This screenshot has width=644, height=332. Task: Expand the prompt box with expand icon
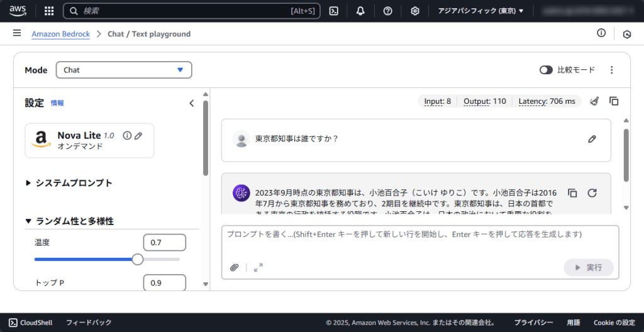(x=258, y=267)
